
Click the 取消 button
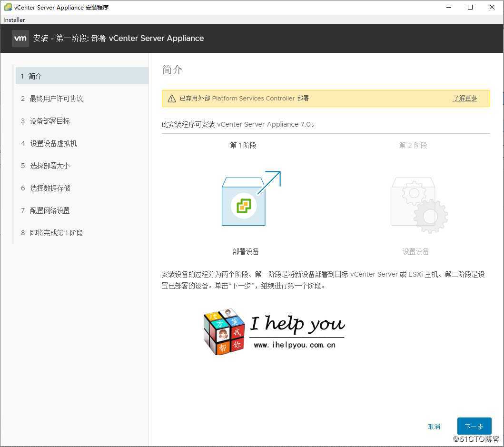(x=434, y=427)
